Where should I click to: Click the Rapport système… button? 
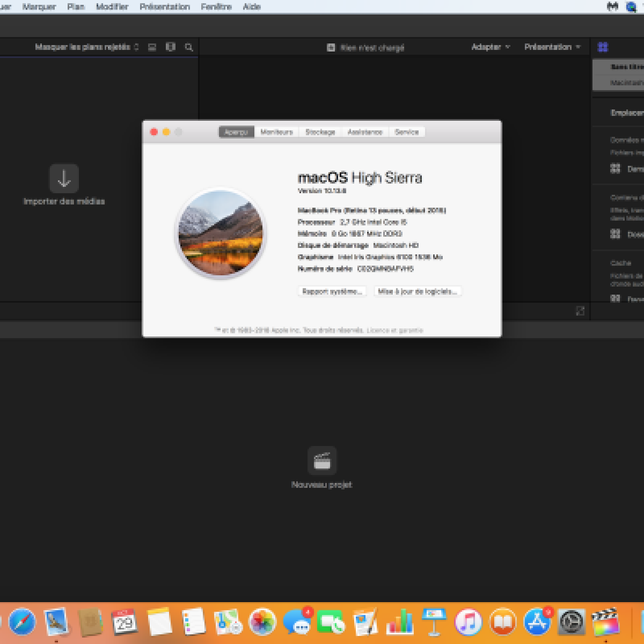[x=332, y=291]
